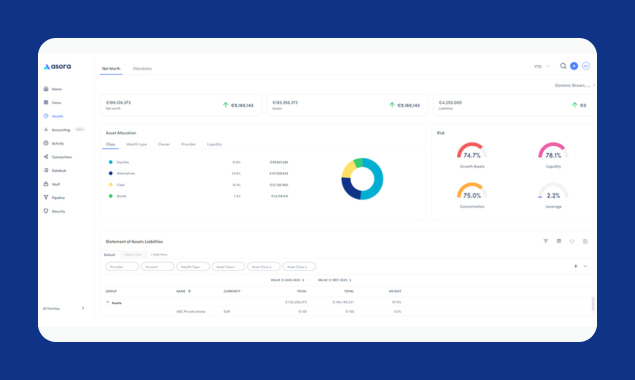The height and width of the screenshot is (380, 635).
Task: Click the search magnifier icon
Action: pyautogui.click(x=563, y=66)
